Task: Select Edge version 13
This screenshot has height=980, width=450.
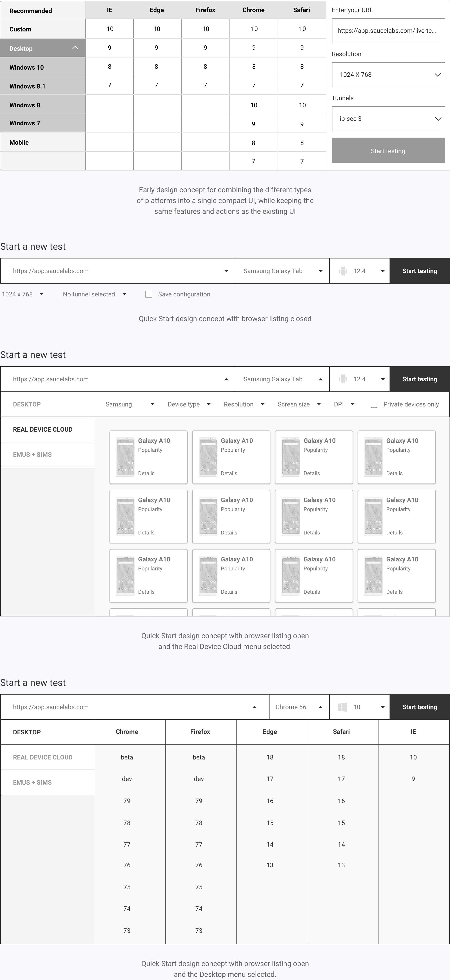Action: (270, 865)
